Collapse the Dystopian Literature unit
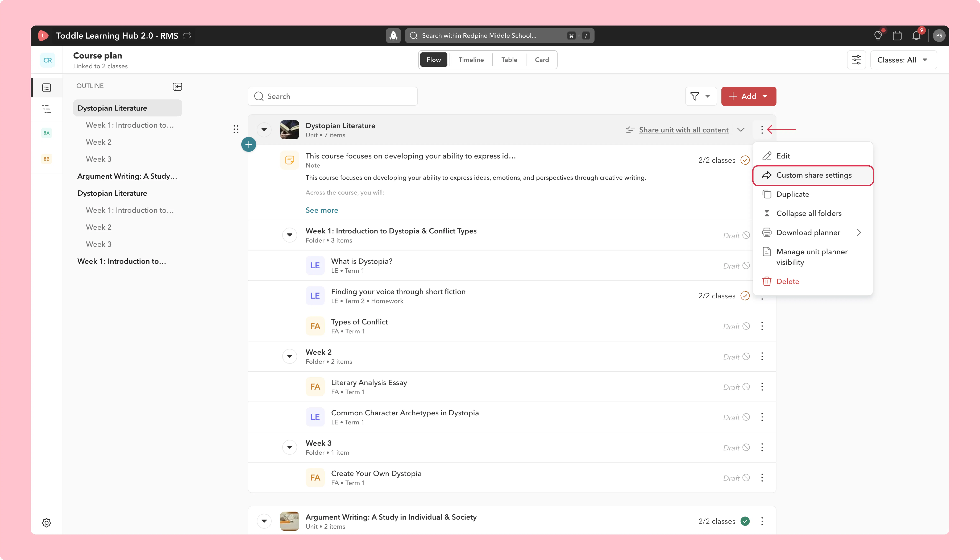This screenshot has height=560, width=980. click(264, 130)
